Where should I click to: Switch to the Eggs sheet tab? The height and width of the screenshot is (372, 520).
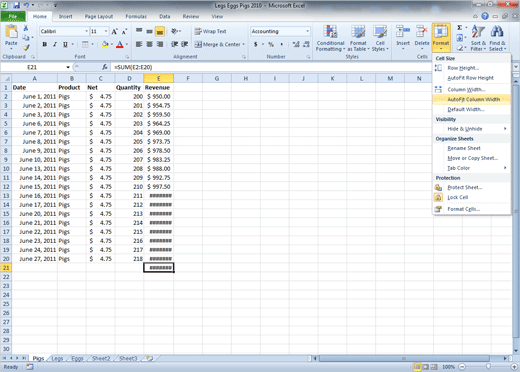click(x=77, y=359)
